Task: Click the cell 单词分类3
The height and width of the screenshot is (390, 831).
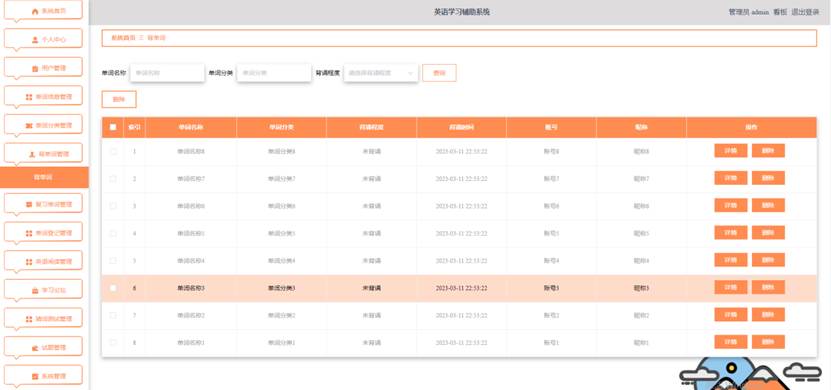Action: 281,288
